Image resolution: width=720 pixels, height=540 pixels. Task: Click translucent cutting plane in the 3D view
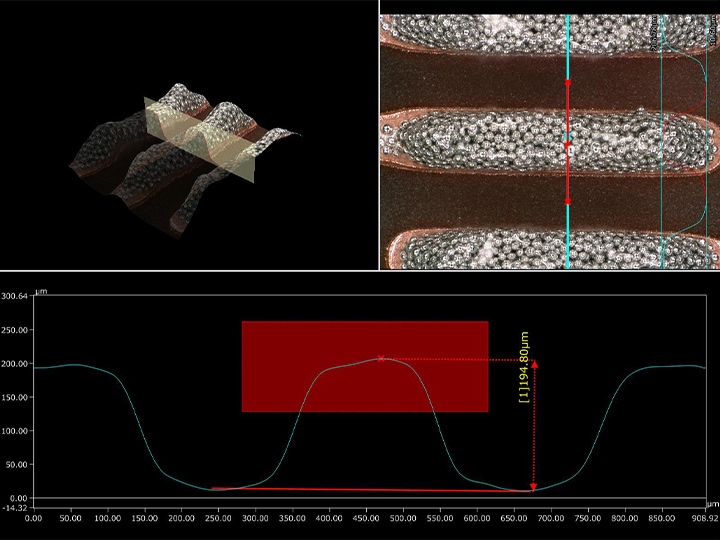click(200, 145)
